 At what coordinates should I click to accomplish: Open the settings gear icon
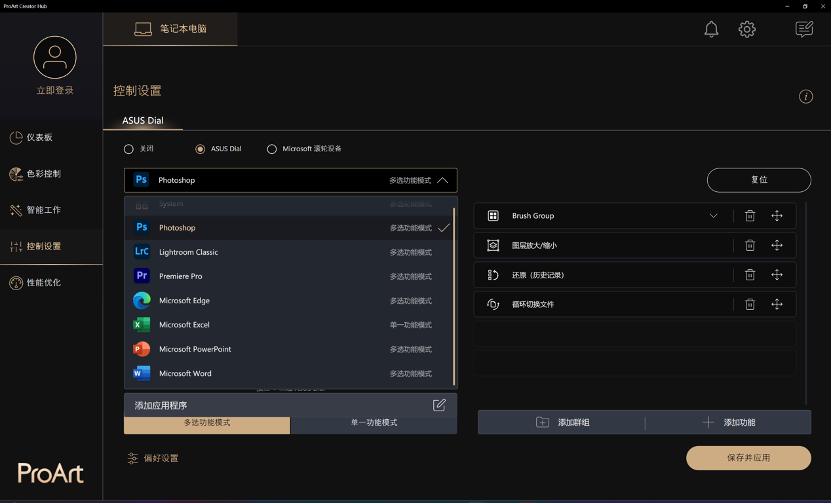(x=747, y=29)
